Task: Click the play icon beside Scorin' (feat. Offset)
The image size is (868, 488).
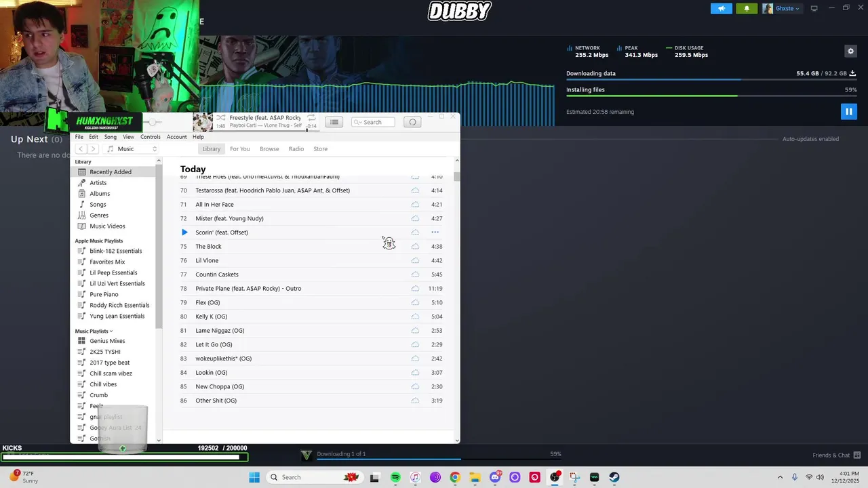Action: 184,232
